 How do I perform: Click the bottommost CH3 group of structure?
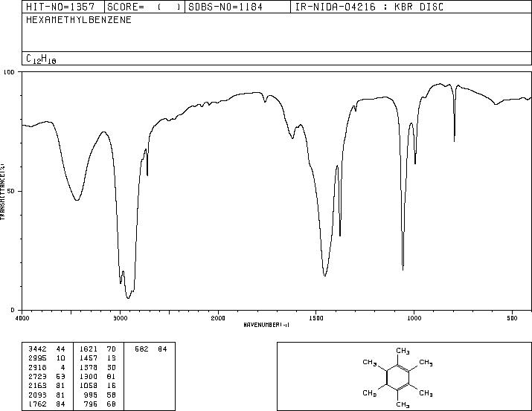403,404
